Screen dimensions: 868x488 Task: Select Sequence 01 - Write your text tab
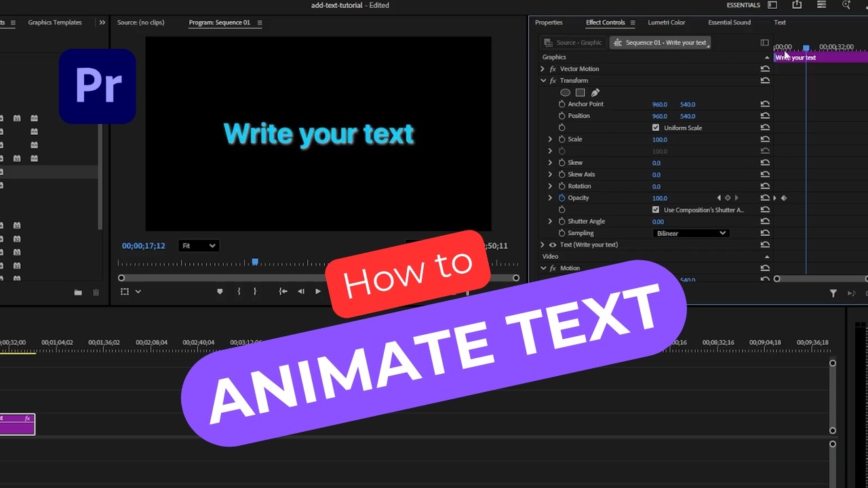(660, 43)
